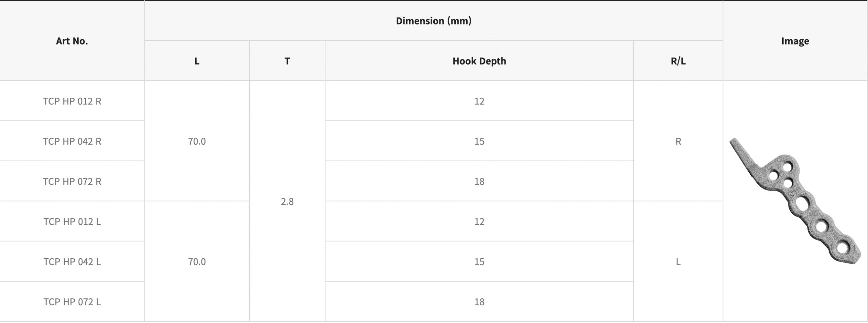Click hook depth 18 for TCP HP 072 L
The width and height of the screenshot is (868, 323).
(x=479, y=302)
